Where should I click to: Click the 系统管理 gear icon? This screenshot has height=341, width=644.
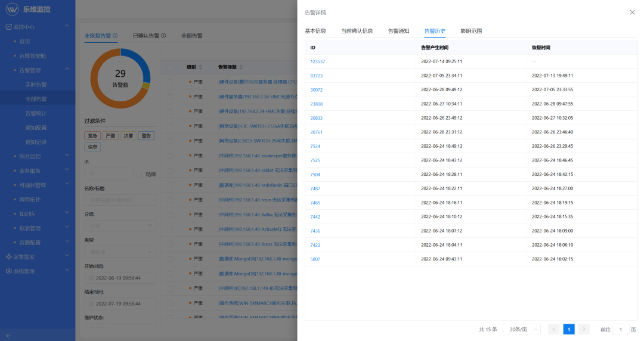(8, 271)
